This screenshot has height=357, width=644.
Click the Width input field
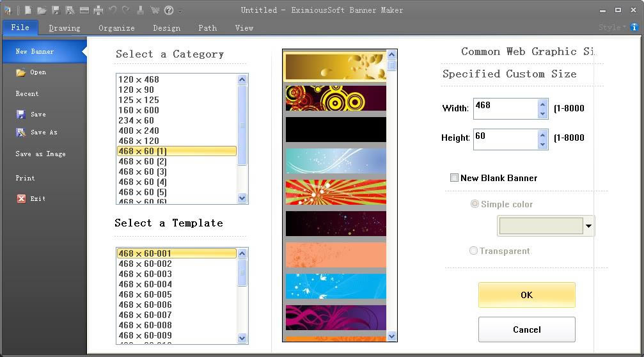[506, 109]
